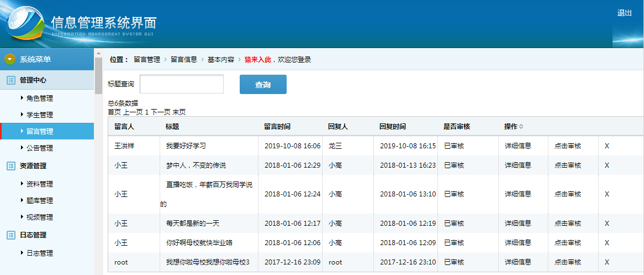Collapse the 系统菜单 header
The image size is (644, 275).
tap(35, 59)
